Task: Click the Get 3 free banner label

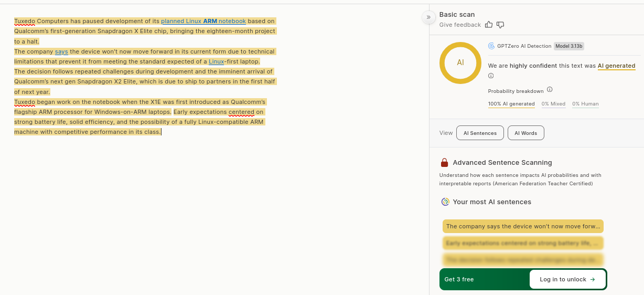Action: (x=459, y=279)
